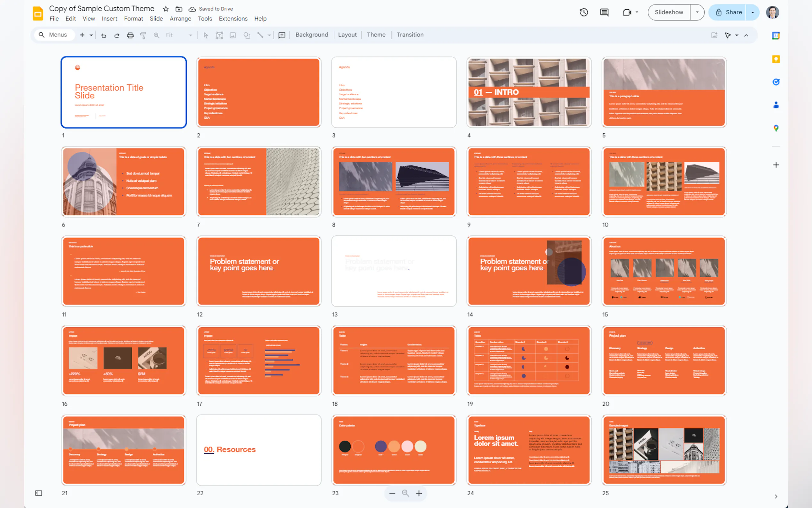
Task: Select the Line tool icon
Action: pos(261,35)
